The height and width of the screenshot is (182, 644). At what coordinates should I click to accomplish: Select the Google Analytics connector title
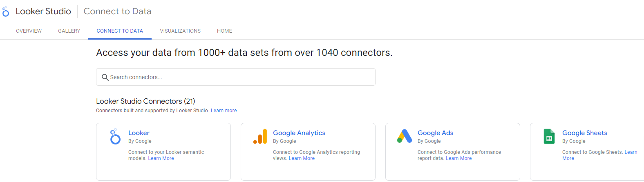point(299,133)
